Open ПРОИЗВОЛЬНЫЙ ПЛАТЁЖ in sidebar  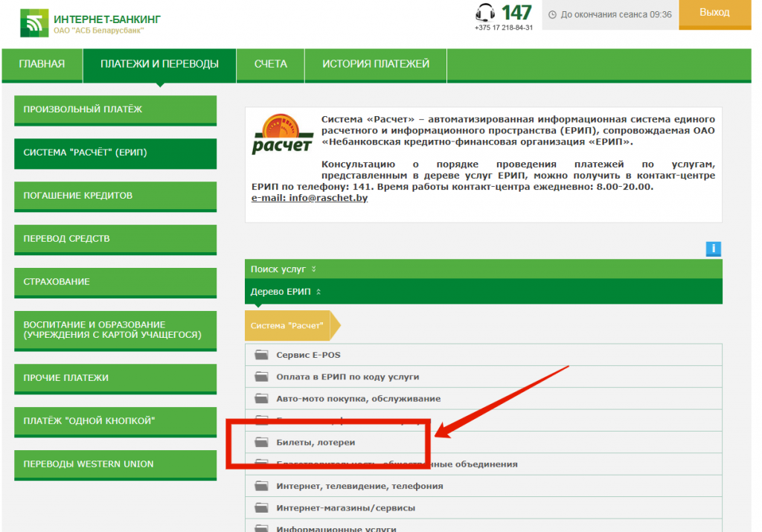(115, 110)
